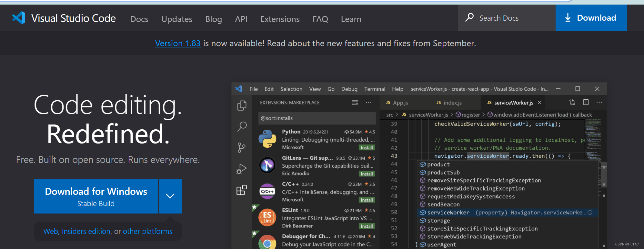644x249 pixels.
Task: Click the clear extensions list filter icon
Action: [x=355, y=103]
